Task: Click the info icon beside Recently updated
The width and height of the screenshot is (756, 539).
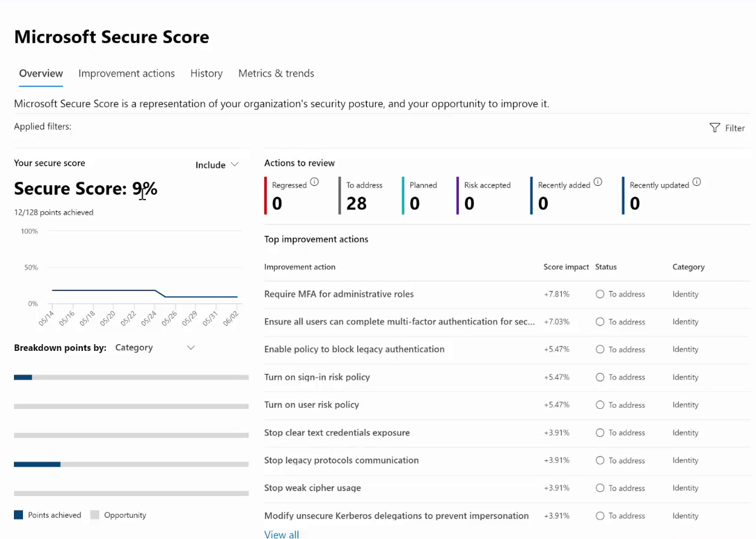Action: point(697,181)
